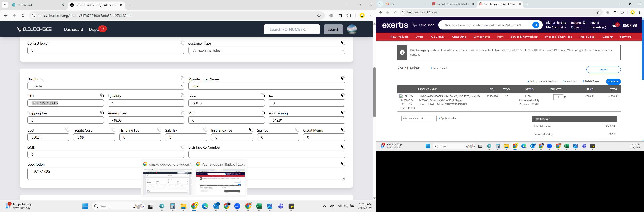Switch to the Dashboard browser tab
Image resolution: width=644 pixels, height=212 pixels.
click(38, 5)
